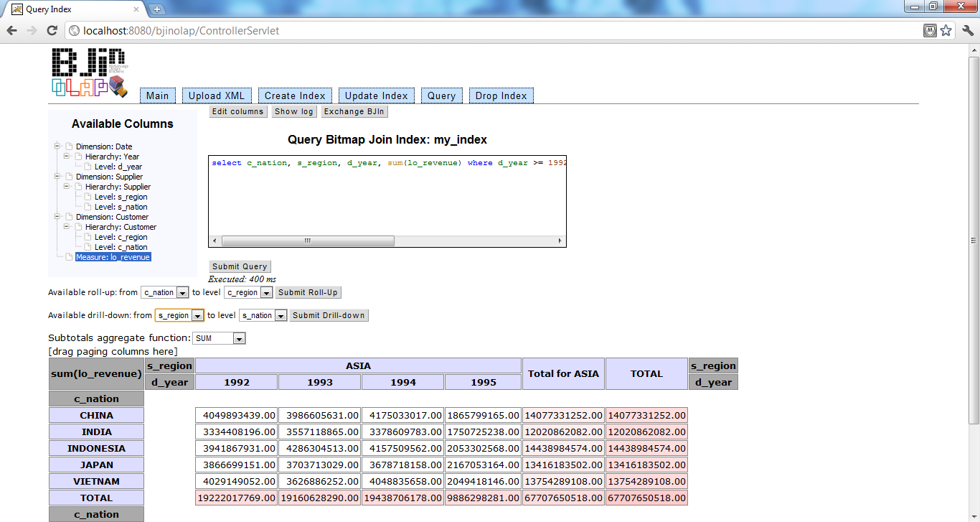Image resolution: width=980 pixels, height=522 pixels.
Task: Reload the page with refresh icon
Action: (x=52, y=31)
